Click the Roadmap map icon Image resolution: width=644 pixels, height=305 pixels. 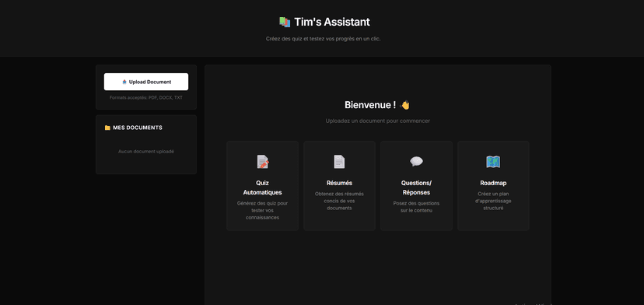(493, 162)
